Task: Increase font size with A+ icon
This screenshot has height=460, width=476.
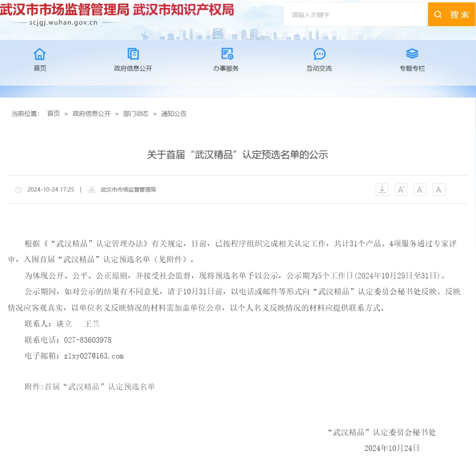Action: pyautogui.click(x=401, y=189)
